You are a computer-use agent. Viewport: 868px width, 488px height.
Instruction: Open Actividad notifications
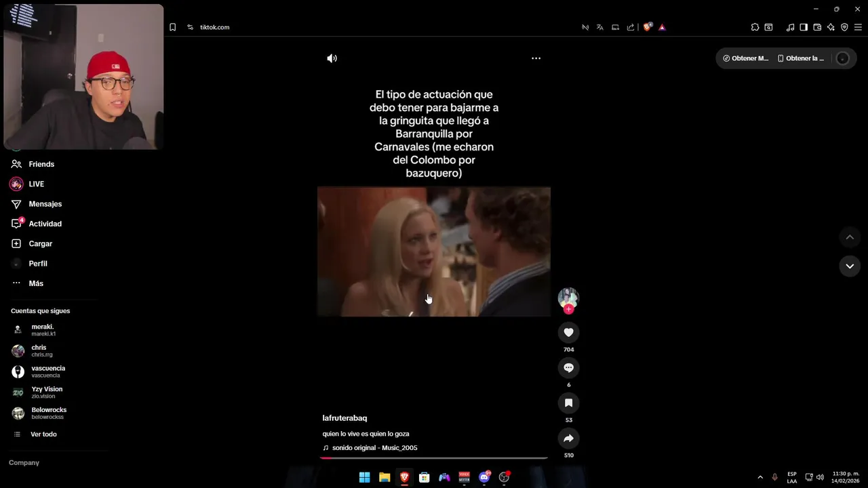(x=45, y=224)
